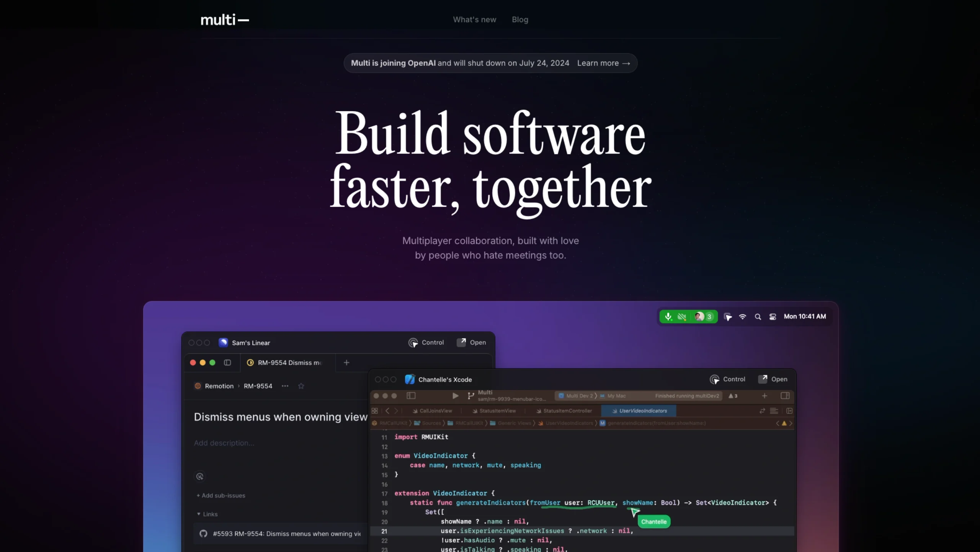This screenshot has width=980, height=552.
Task: Run the project with the Xcode play button
Action: click(455, 396)
